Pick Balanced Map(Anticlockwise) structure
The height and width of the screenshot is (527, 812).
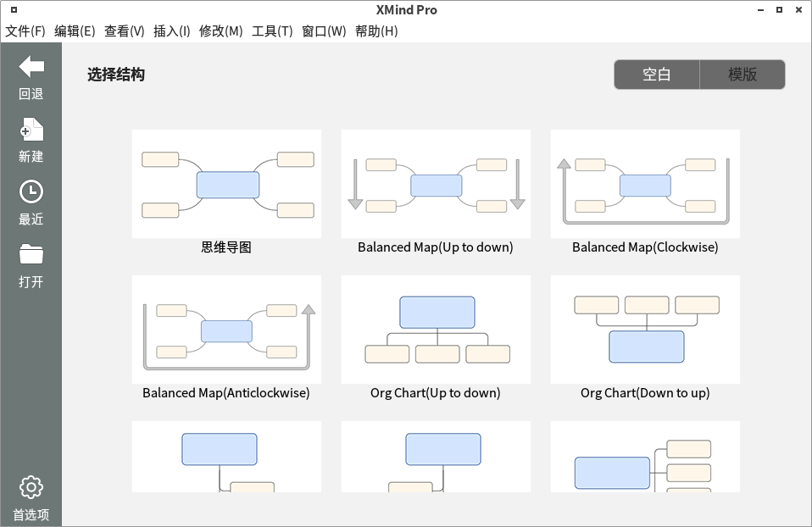(226, 330)
